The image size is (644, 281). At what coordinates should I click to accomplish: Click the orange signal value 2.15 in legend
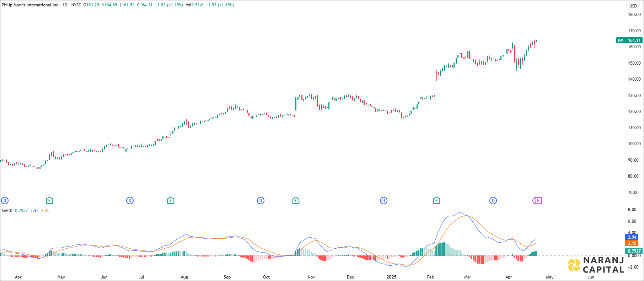(x=45, y=211)
